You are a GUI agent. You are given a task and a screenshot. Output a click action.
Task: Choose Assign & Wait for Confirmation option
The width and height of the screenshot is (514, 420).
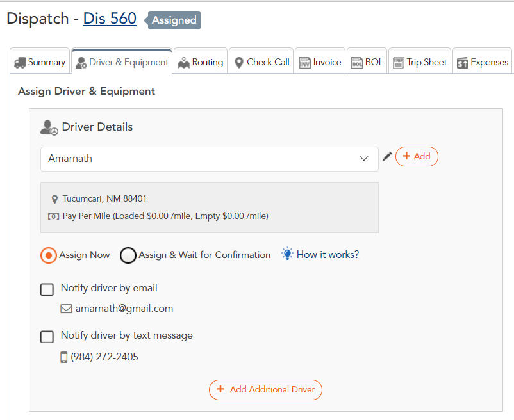click(128, 255)
